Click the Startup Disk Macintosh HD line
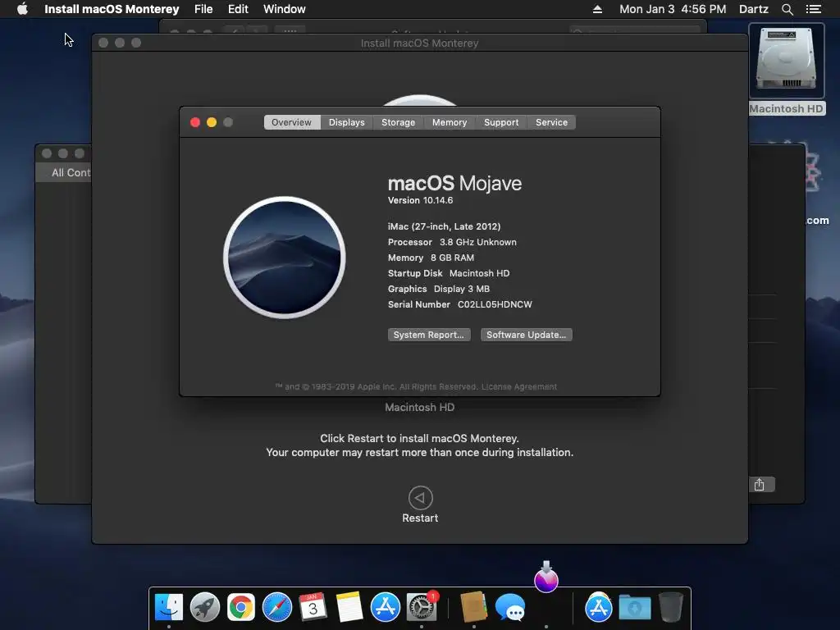 (449, 273)
